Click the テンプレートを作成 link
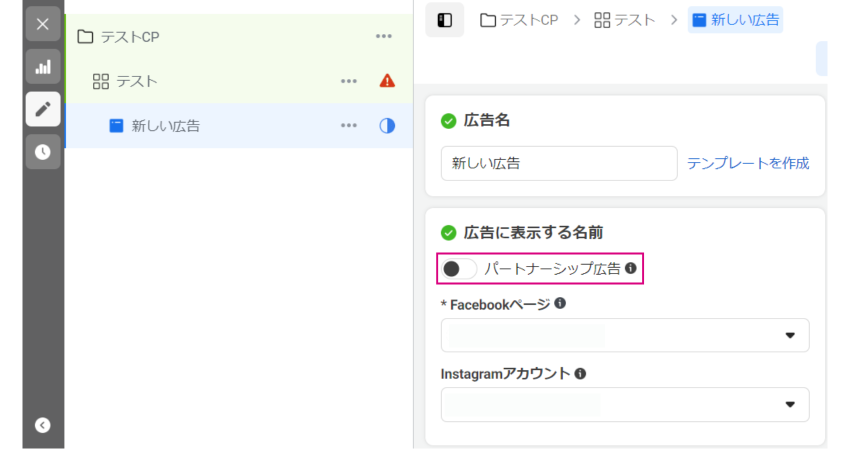Screen dimensions: 850x450 point(748,163)
